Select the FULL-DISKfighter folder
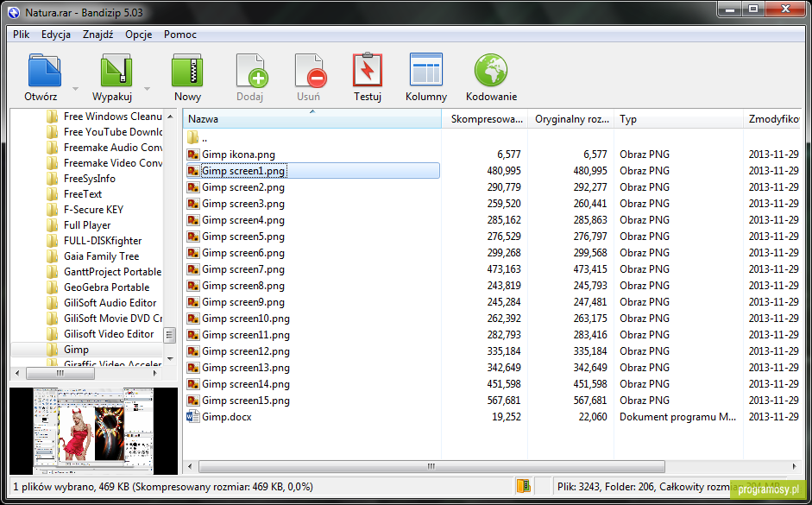This screenshot has width=812, height=505. pos(103,240)
